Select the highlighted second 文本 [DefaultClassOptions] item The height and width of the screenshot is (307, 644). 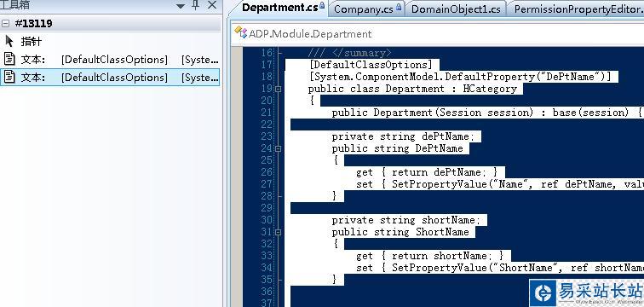110,78
